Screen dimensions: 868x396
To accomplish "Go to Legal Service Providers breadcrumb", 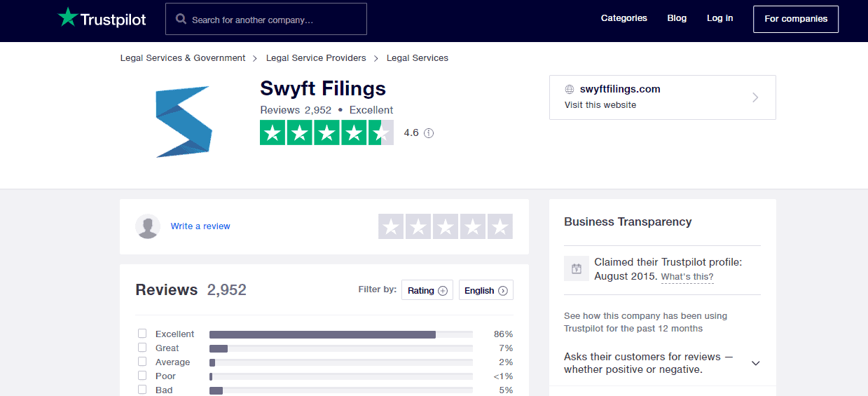I will click(x=316, y=58).
